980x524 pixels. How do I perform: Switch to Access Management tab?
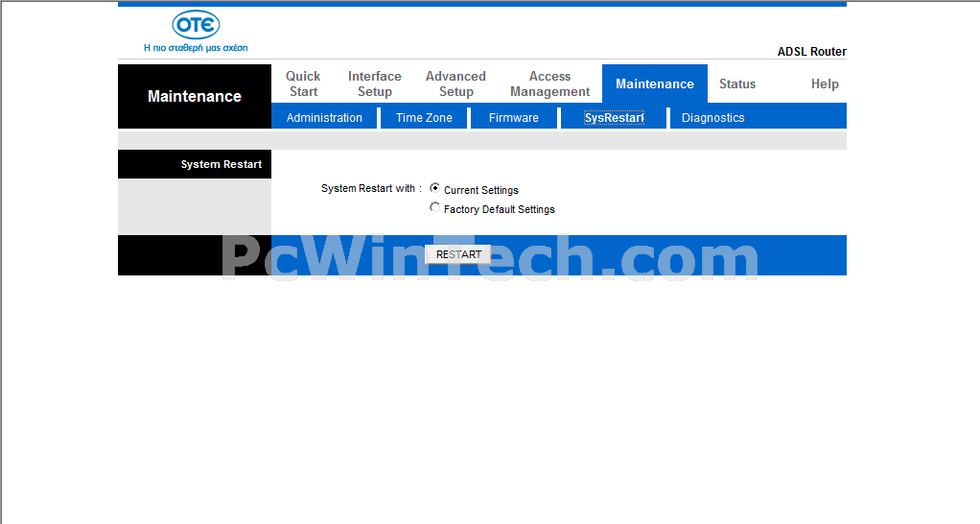550,83
